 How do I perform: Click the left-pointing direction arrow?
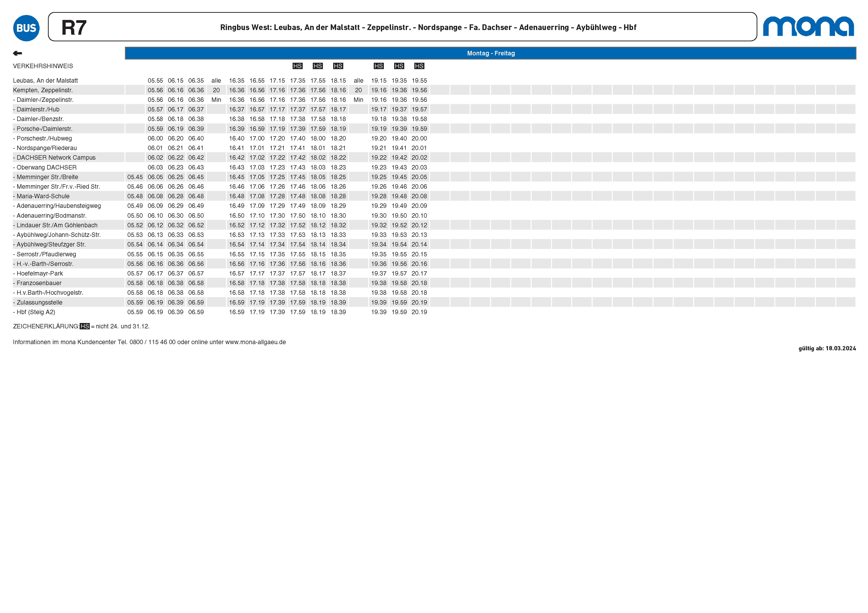pos(17,53)
